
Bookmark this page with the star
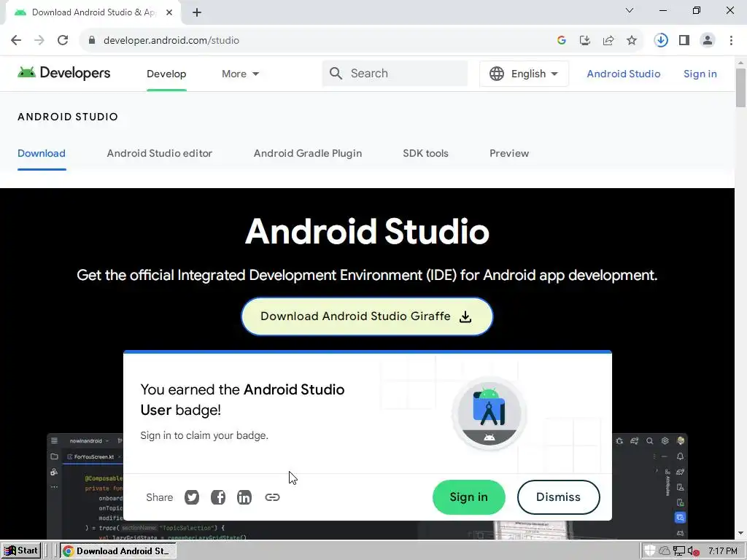[632, 41]
